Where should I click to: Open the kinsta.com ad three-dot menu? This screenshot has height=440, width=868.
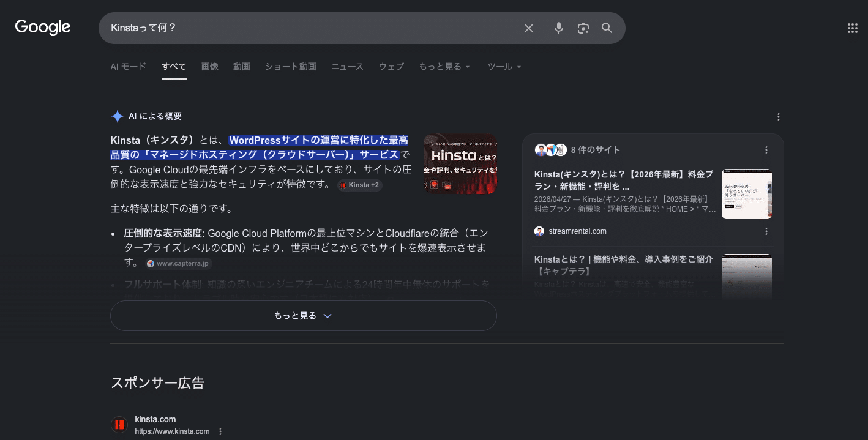click(x=220, y=431)
